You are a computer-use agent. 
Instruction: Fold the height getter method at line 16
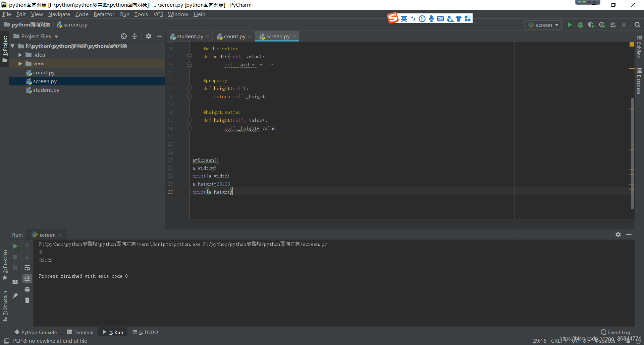[190, 88]
